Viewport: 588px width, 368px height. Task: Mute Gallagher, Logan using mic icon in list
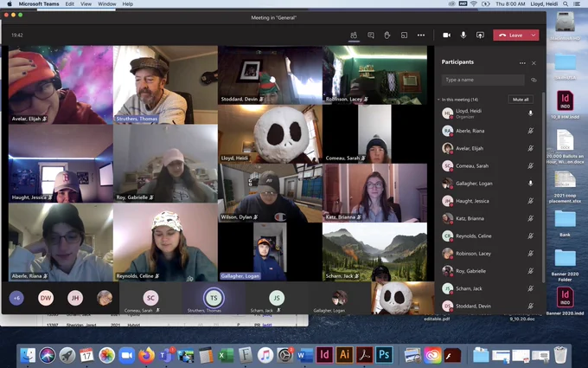[530, 184]
